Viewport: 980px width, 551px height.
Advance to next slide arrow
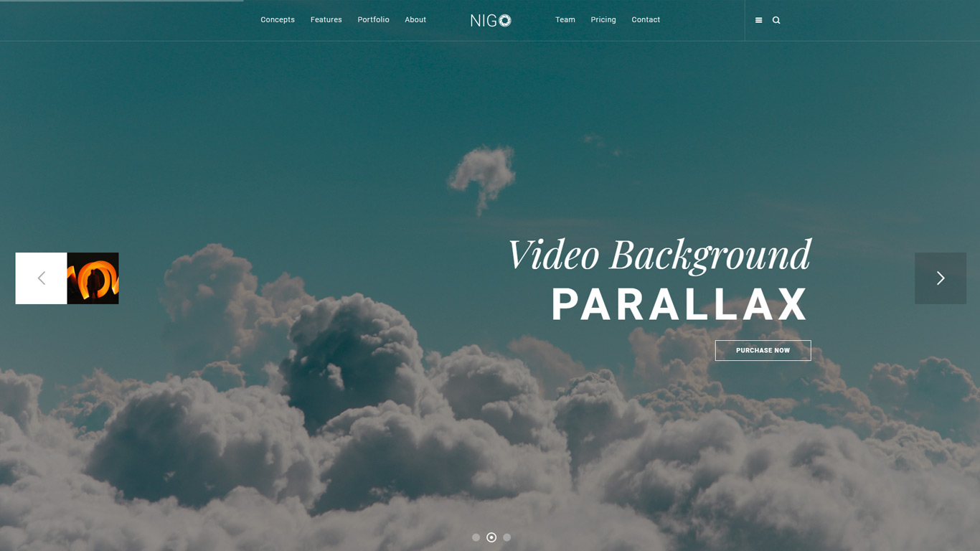[941, 278]
